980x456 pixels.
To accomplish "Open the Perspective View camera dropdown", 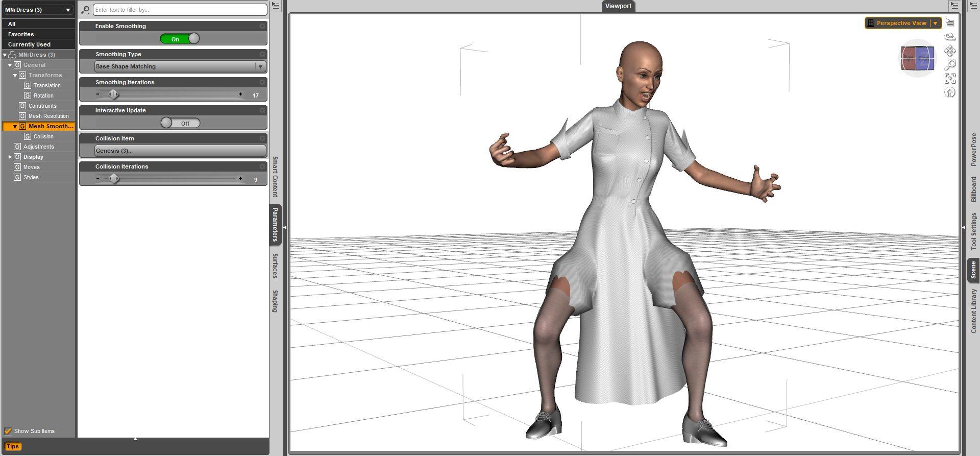I will coord(903,23).
